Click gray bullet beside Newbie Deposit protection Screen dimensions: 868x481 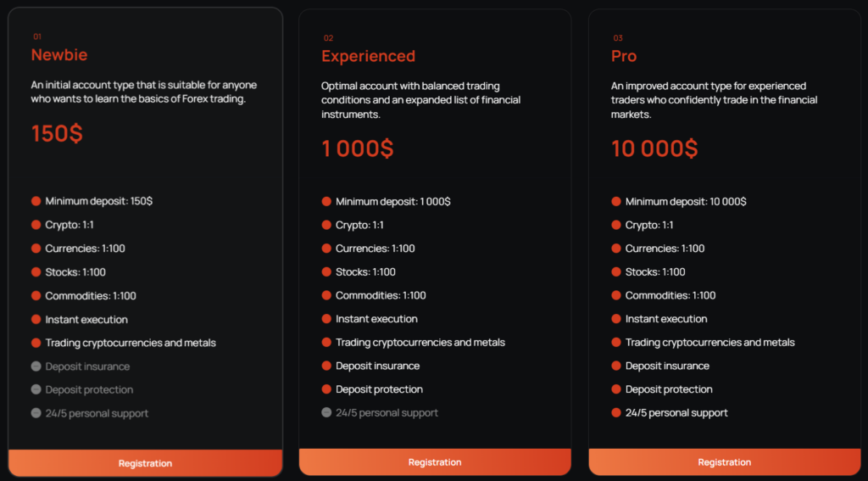coord(36,389)
